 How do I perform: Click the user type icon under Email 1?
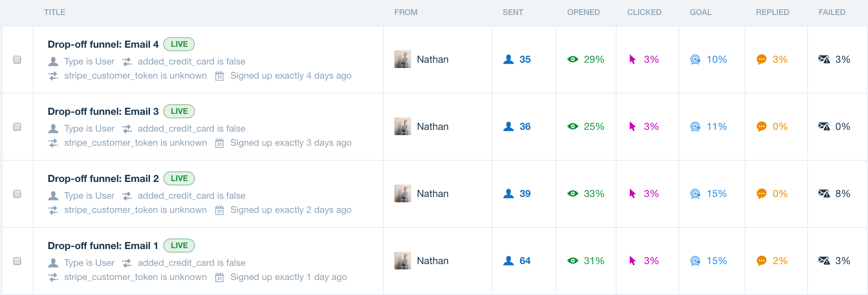[53, 263]
